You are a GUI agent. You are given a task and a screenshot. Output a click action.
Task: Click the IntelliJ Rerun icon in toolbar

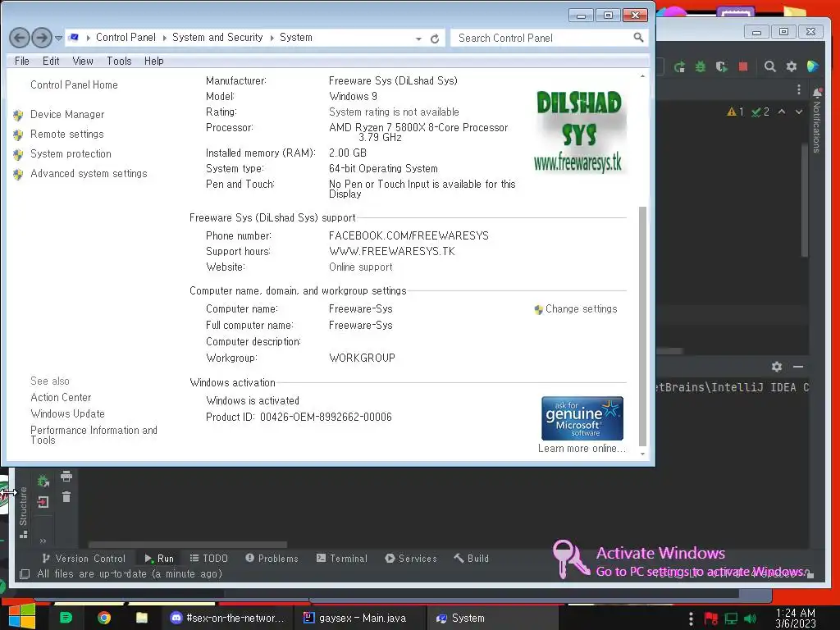(679, 66)
